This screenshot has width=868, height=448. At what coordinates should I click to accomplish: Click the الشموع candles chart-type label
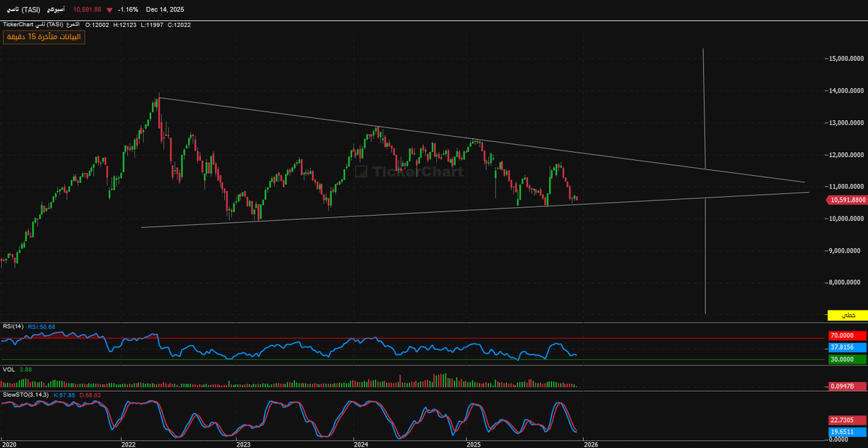(72, 25)
